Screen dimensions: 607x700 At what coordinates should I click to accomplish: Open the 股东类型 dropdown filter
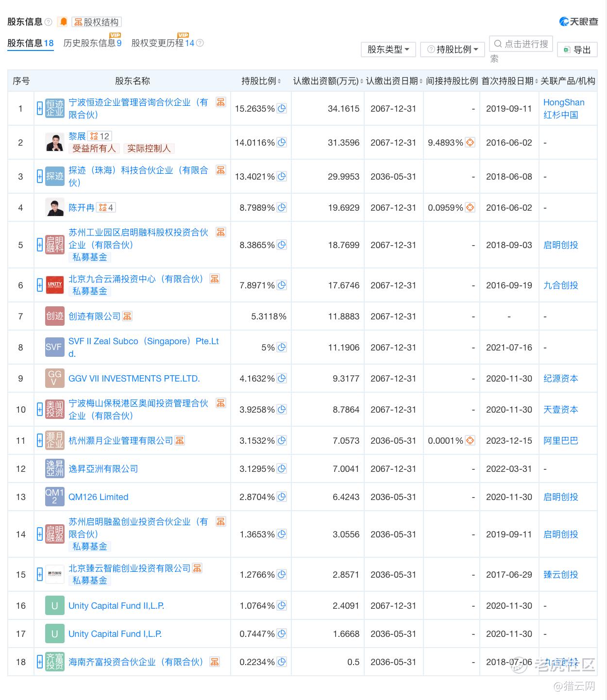click(388, 50)
